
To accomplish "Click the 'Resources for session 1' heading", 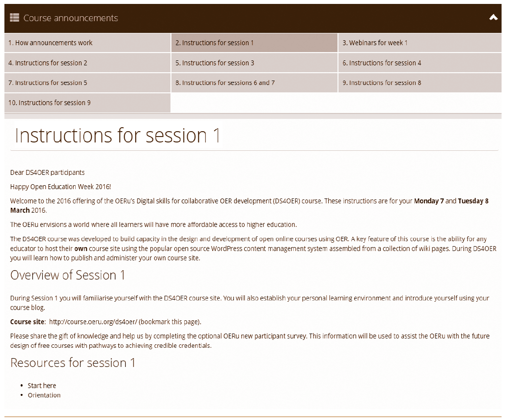I will [73, 363].
